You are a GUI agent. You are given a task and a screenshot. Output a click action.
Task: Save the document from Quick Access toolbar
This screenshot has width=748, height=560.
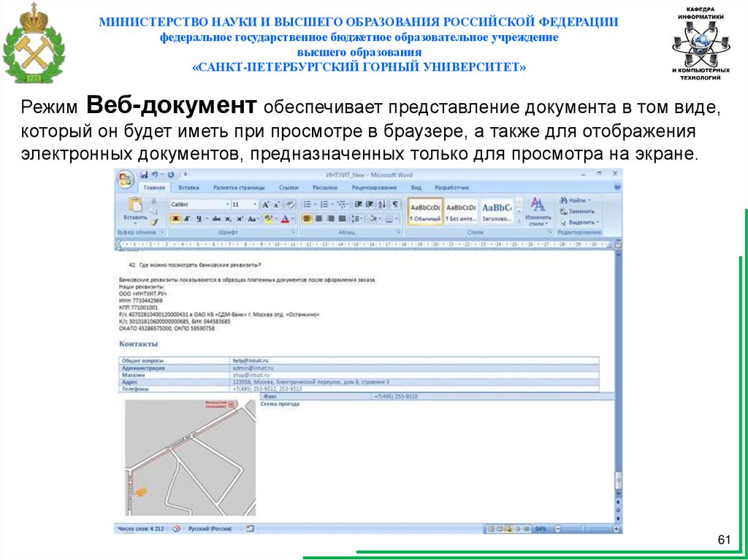[144, 175]
